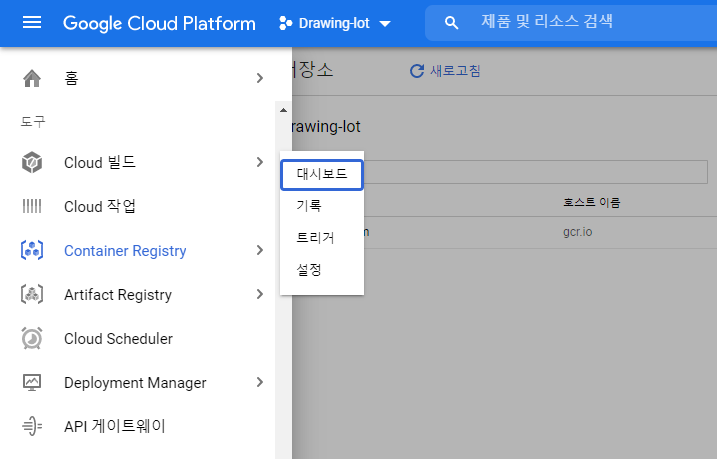Open the Drawing-lot project dropdown arrow

[x=385, y=24]
